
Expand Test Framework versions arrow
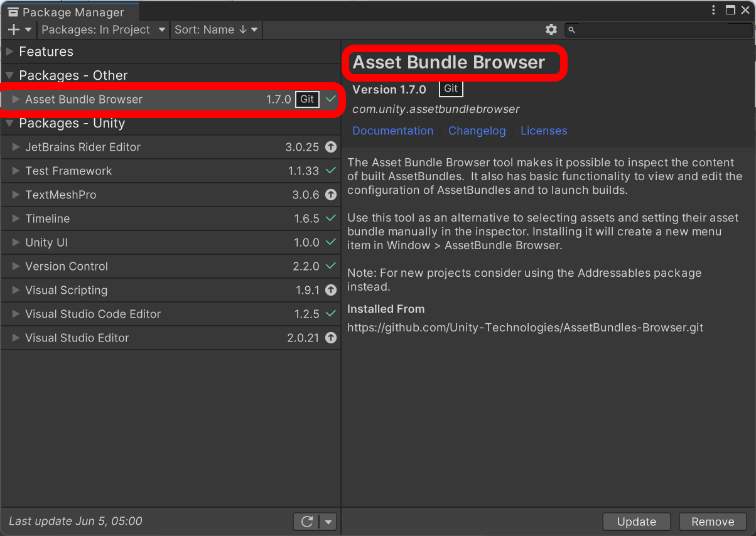point(16,171)
